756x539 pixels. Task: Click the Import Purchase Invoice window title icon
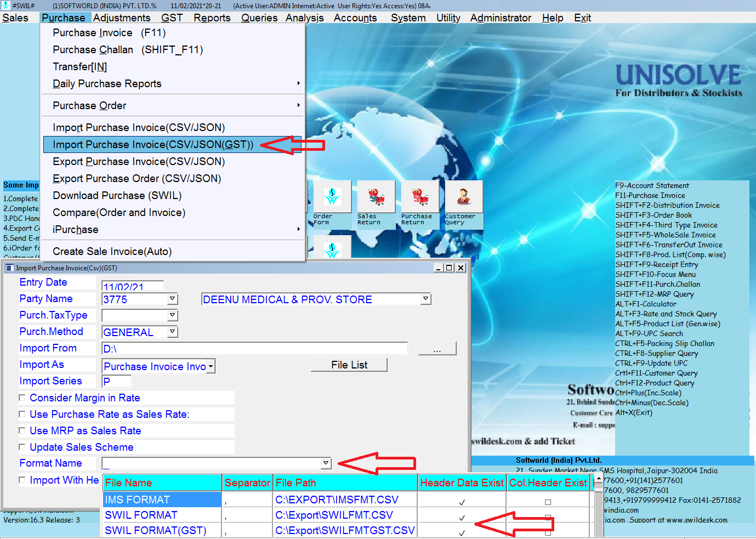[x=9, y=268]
